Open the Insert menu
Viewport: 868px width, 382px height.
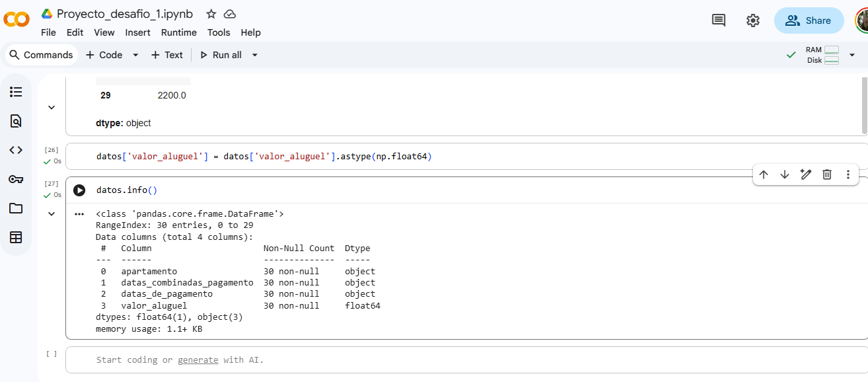click(137, 32)
